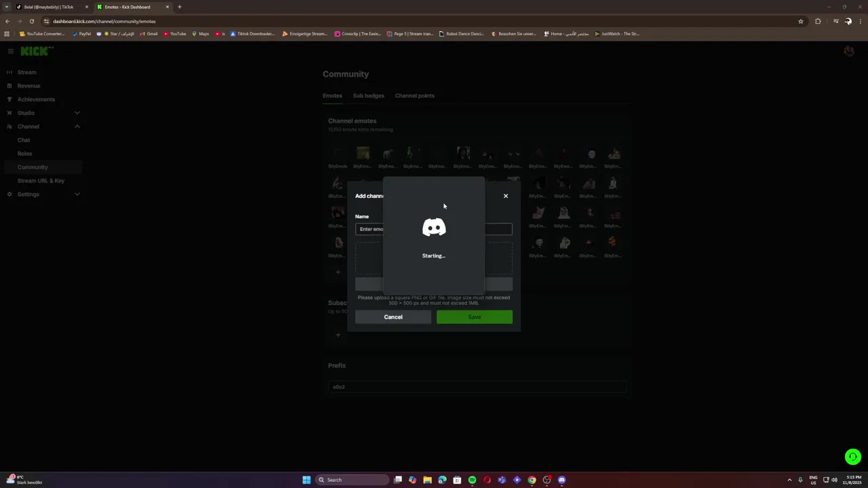
Task: Open the volume control in tray
Action: tap(835, 480)
